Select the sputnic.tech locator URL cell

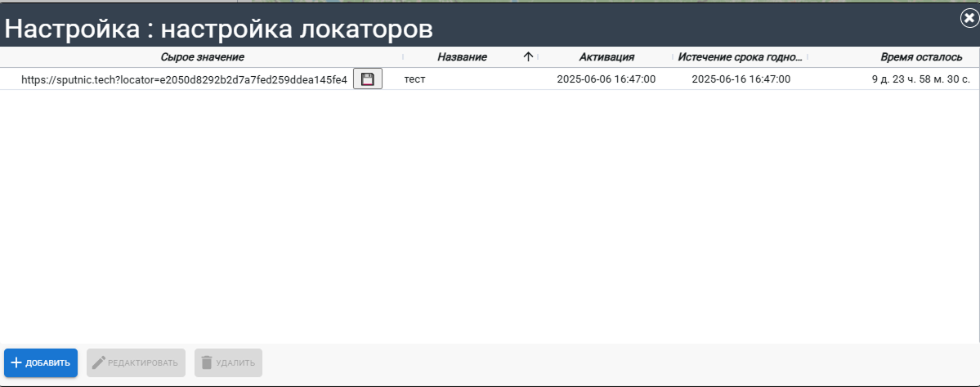(184, 79)
